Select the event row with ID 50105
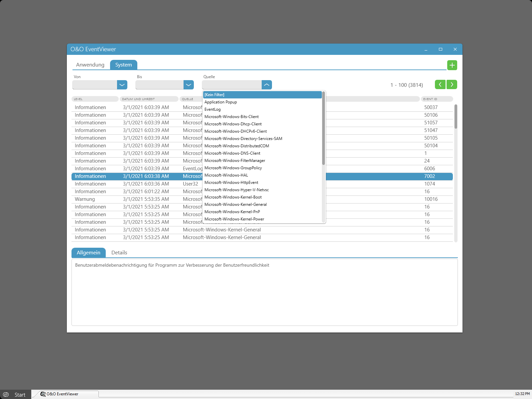The width and height of the screenshot is (532, 399). click(262, 138)
